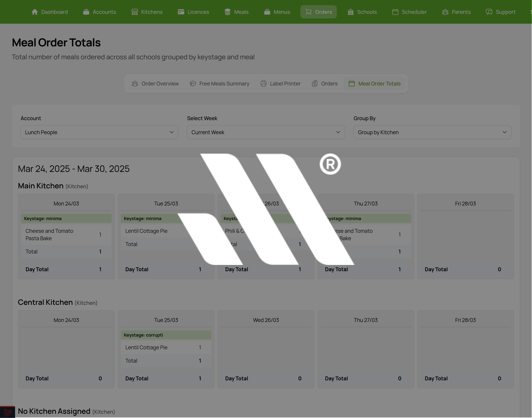Click Main Kitchen Thu 27/03 column header
Screen dimensions: 532x418
(366, 204)
